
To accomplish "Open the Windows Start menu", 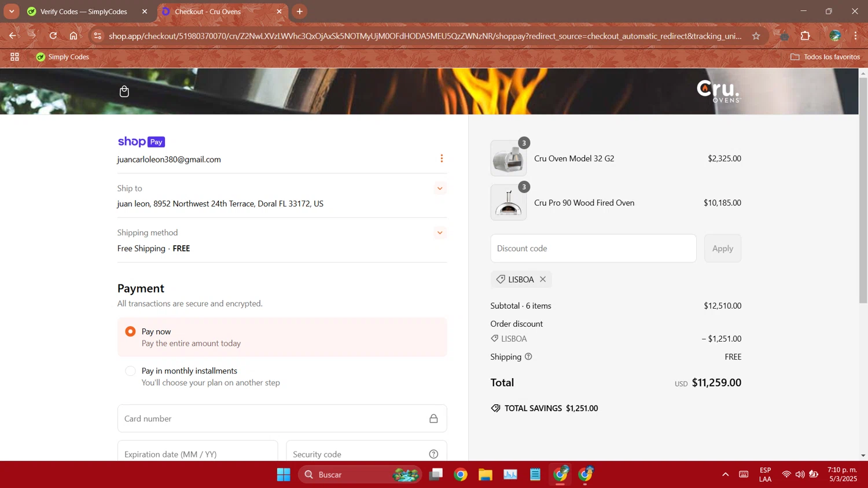I will [284, 475].
